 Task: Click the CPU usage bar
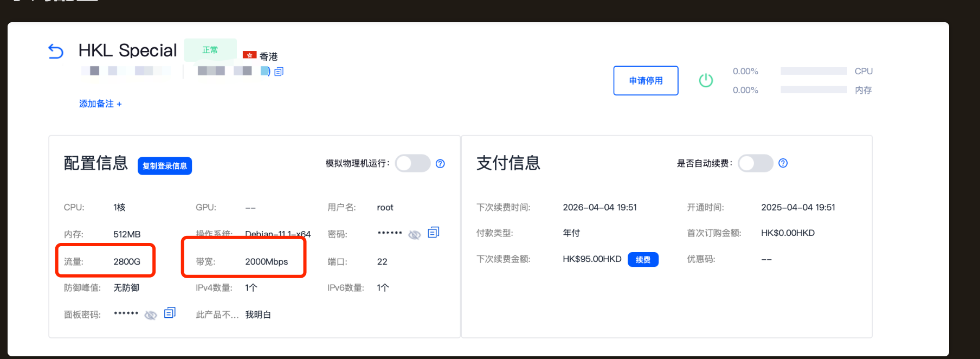point(814,71)
